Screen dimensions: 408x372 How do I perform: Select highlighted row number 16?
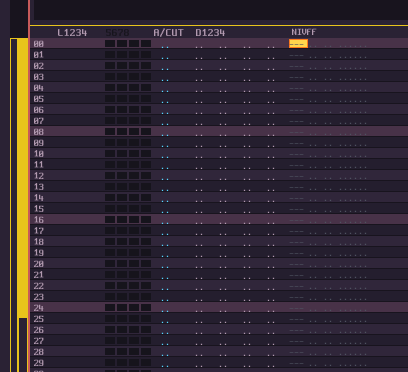39,220
